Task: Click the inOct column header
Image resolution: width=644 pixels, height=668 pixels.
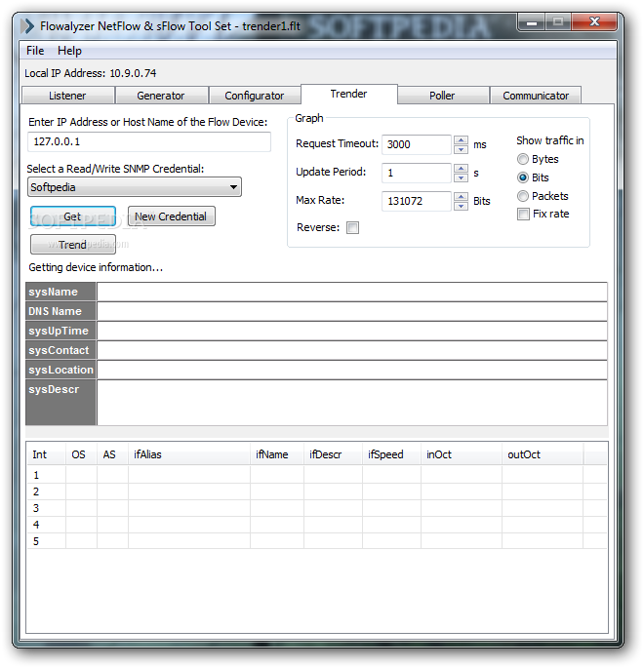Action: pyautogui.click(x=462, y=454)
